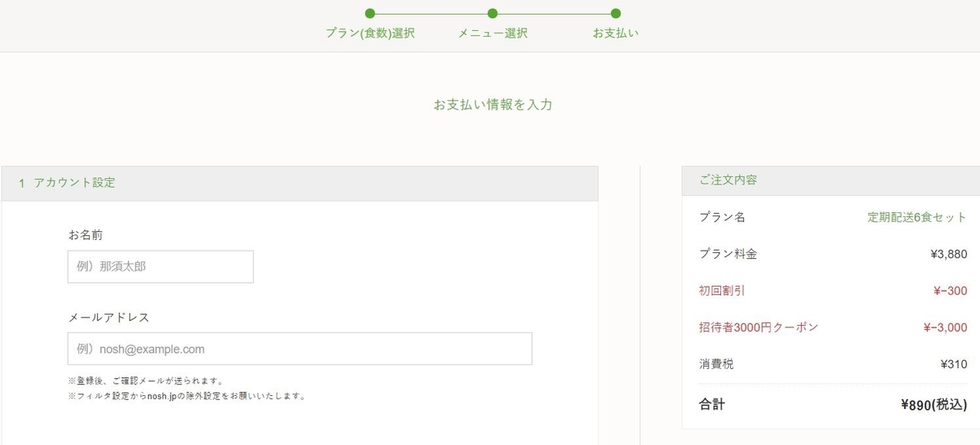Click the プラン料金 label
This screenshot has width=980, height=445.
728,254
